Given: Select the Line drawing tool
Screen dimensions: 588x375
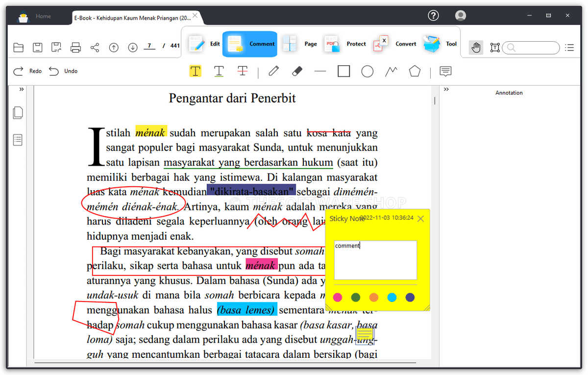Looking at the screenshot, I should pos(320,72).
